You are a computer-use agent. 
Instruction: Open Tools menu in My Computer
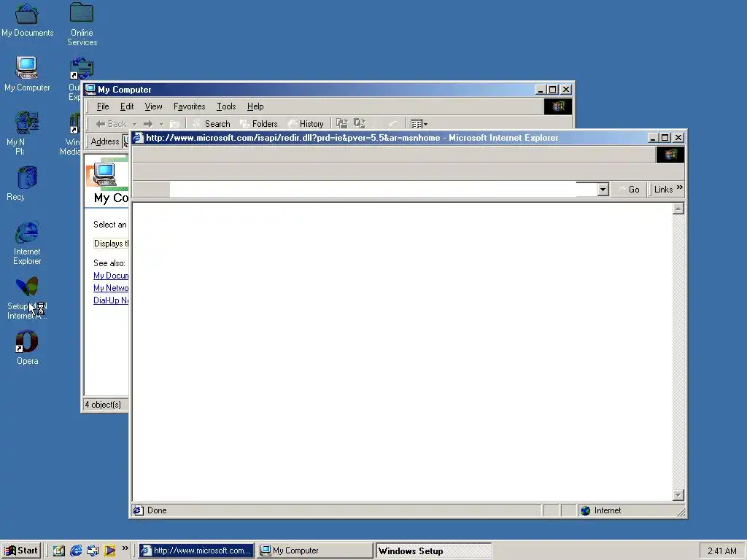pos(226,106)
